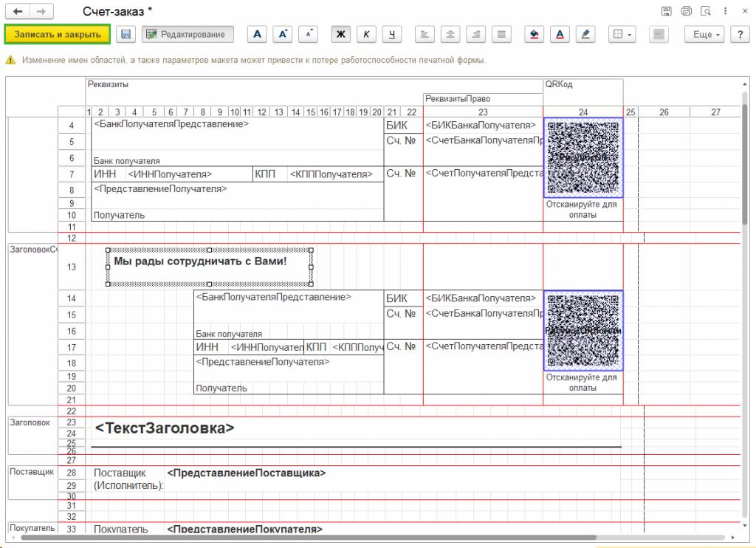Image resolution: width=756 pixels, height=548 pixels.
Task: Justify text alignment
Action: pos(501,34)
